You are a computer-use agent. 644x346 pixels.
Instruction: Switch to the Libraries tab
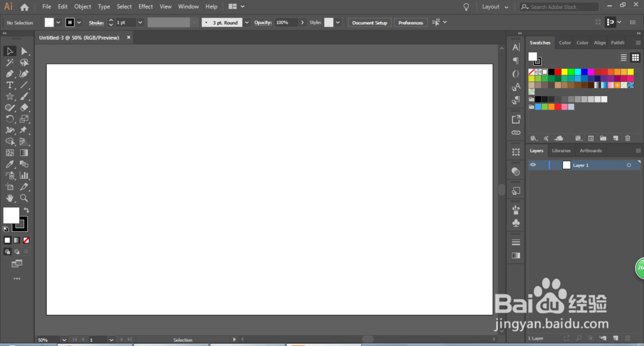pos(561,151)
